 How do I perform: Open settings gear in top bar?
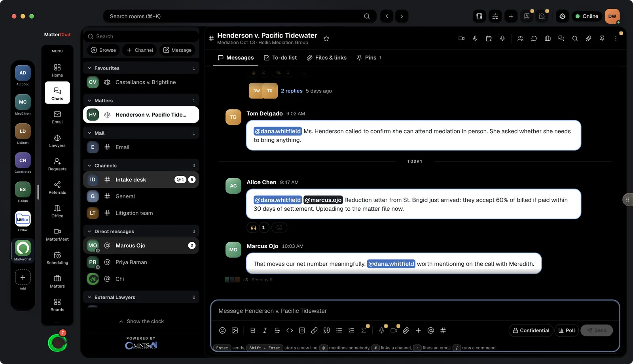(x=562, y=16)
